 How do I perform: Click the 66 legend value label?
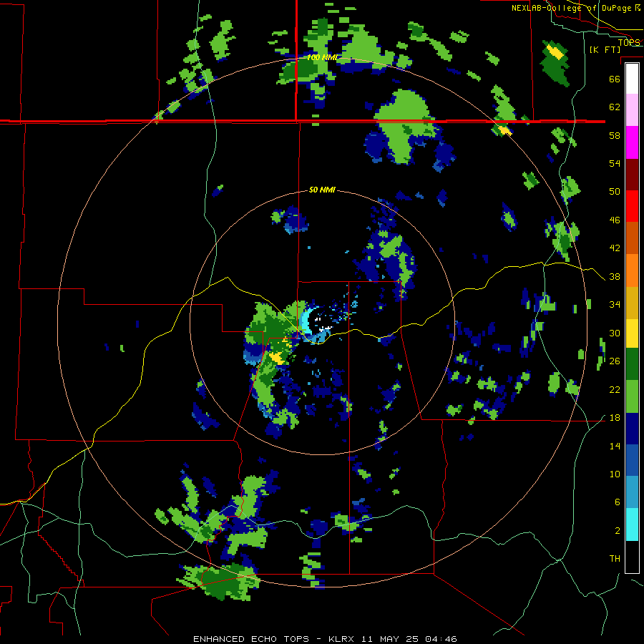pyautogui.click(x=615, y=79)
